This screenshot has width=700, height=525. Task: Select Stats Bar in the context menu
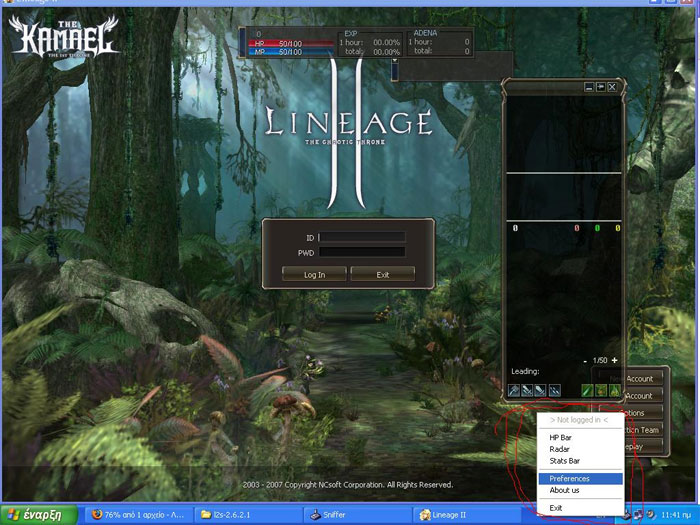(x=580, y=461)
